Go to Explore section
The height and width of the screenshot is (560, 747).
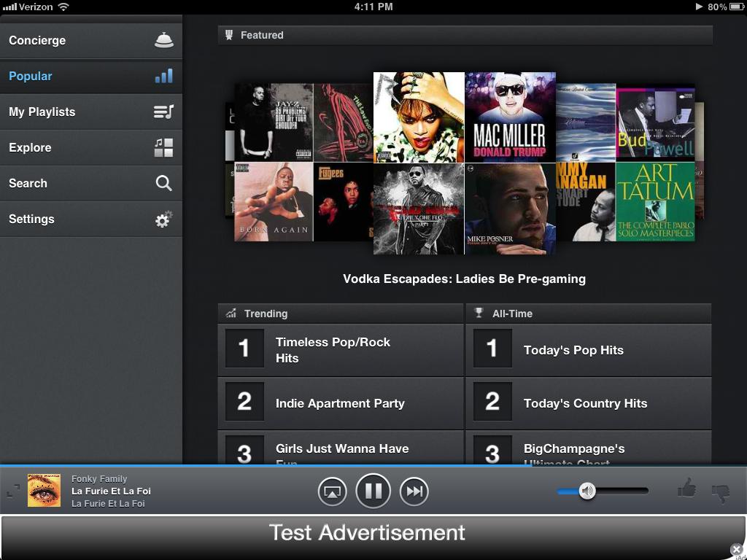pos(91,147)
